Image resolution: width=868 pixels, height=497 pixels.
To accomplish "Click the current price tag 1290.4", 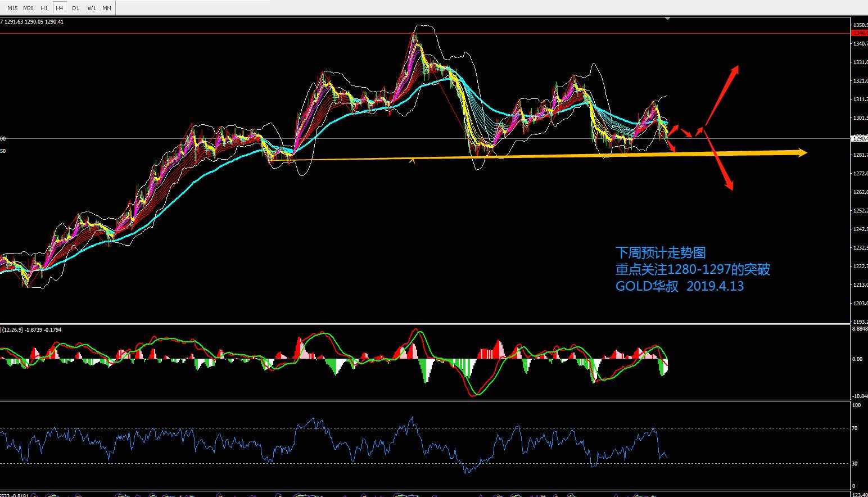I will click(x=859, y=138).
